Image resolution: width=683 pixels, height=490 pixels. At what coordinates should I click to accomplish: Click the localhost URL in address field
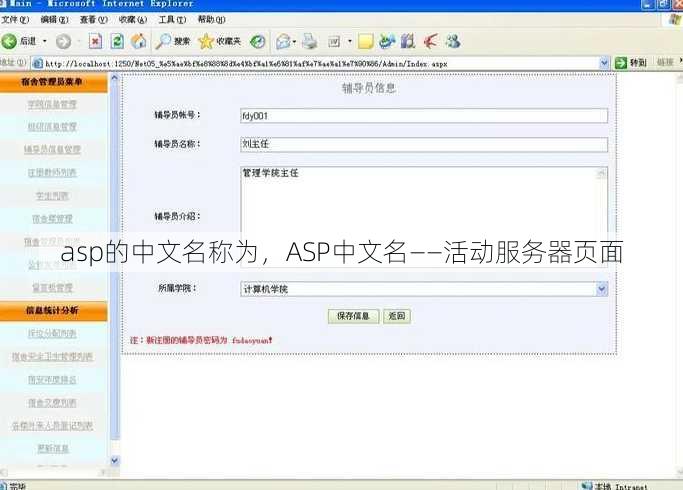click(246, 64)
